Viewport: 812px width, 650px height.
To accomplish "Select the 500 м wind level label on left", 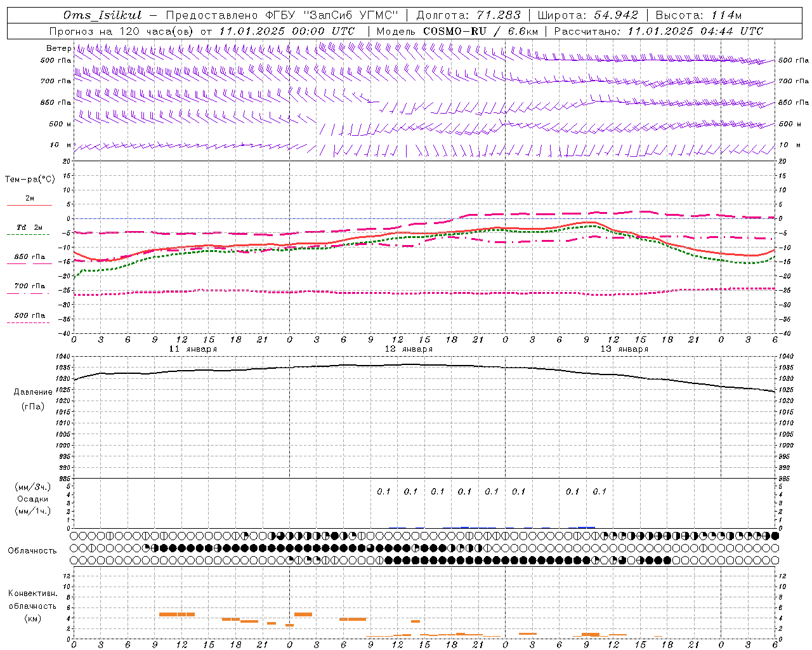I will (60, 124).
